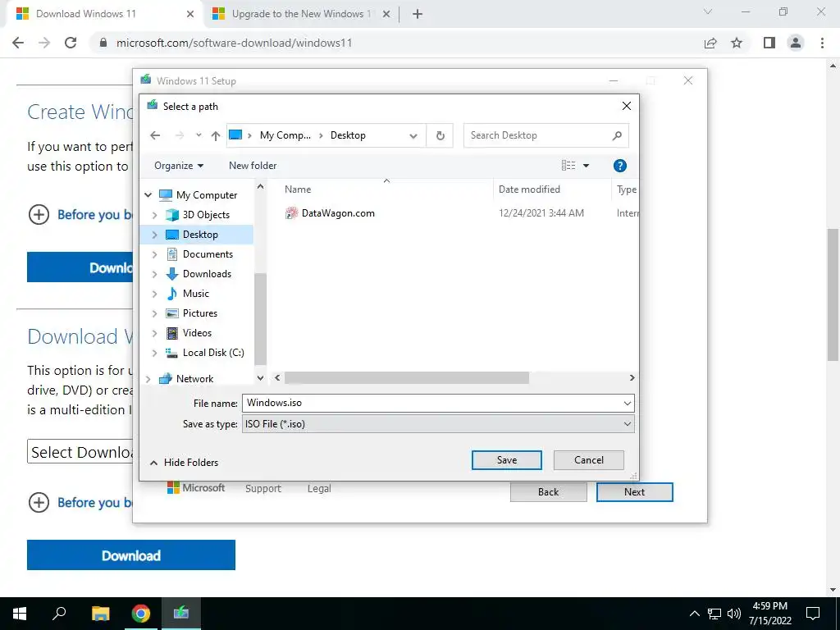Screen dimensions: 840x630
Task: Open Music folder in tree
Action: click(x=195, y=294)
